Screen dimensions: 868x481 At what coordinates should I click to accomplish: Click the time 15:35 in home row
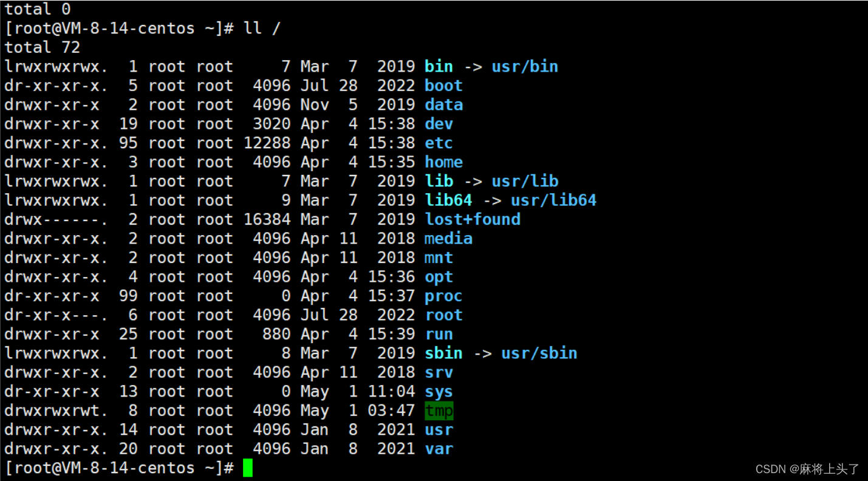pyautogui.click(x=391, y=162)
